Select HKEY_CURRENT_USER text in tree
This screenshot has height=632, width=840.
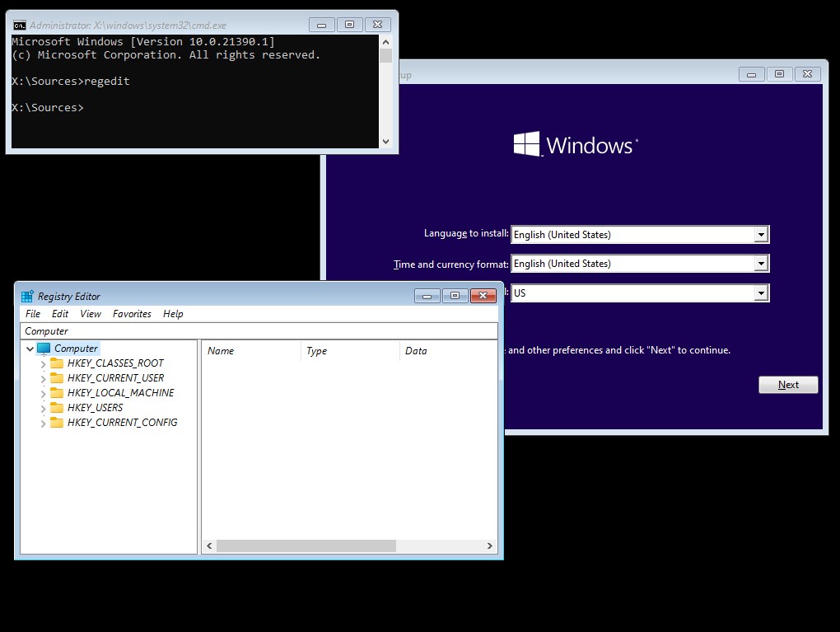116,378
